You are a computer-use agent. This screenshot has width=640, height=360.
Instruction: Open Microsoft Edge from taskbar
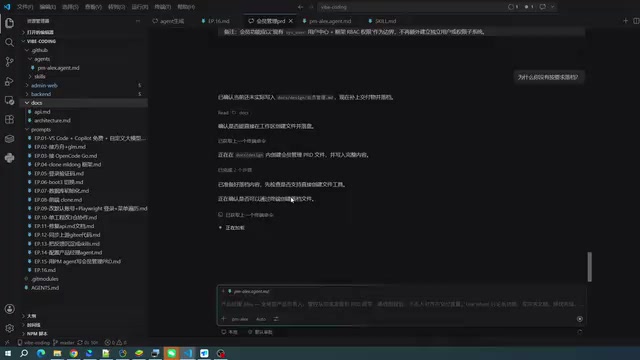(x=41, y=353)
